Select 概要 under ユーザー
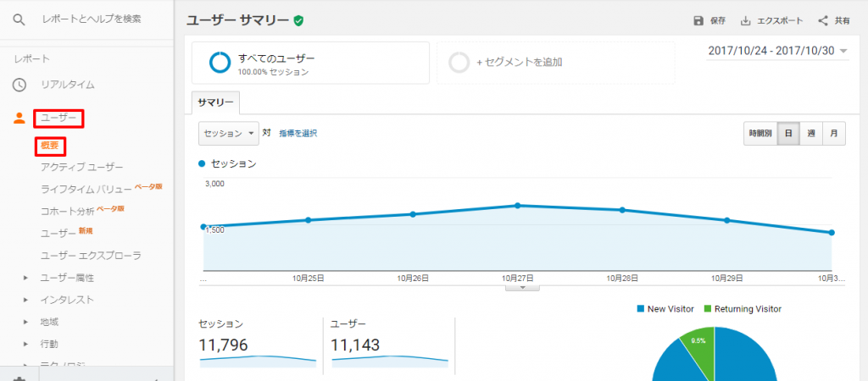 click(50, 146)
